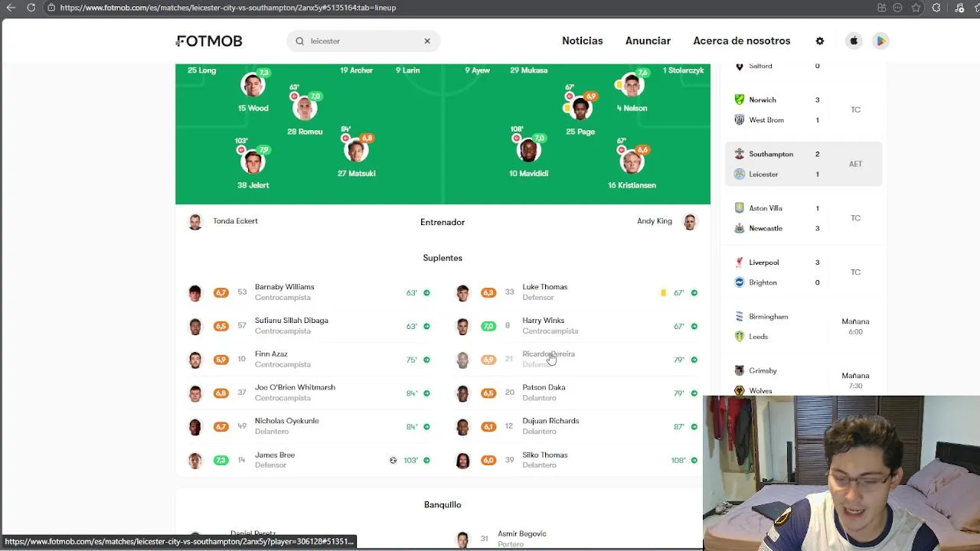Image resolution: width=980 pixels, height=551 pixels.
Task: Open Norwich vs West Brom match
Action: tap(804, 109)
